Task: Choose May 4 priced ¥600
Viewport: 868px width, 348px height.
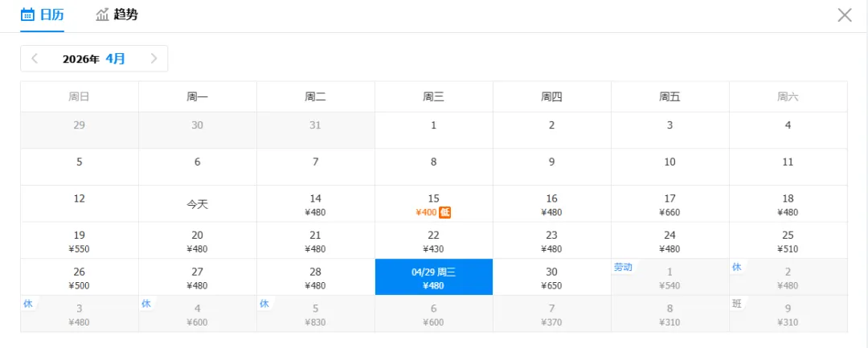Action: (x=198, y=313)
